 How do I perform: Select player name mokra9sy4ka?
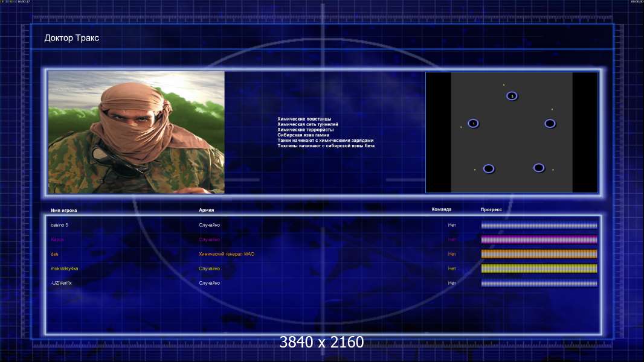65,268
